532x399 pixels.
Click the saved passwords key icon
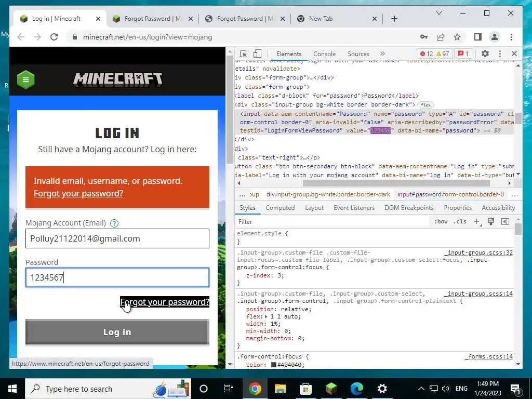[424, 37]
